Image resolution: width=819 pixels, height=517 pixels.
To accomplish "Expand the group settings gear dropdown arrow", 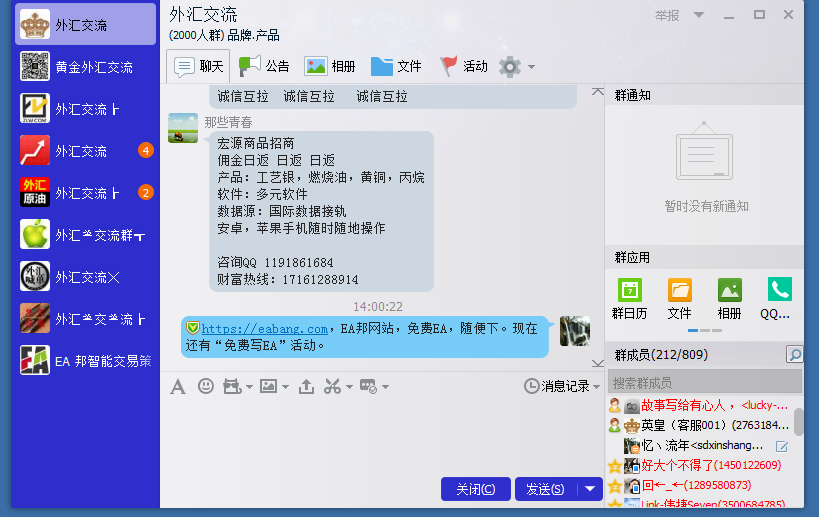I will click(x=531, y=67).
